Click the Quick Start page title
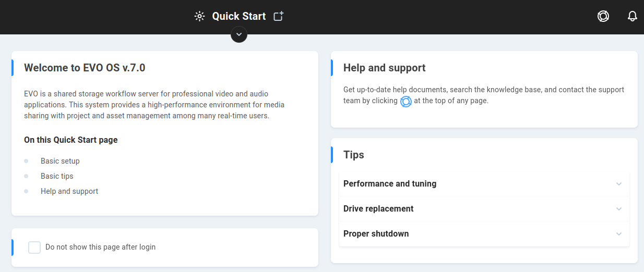The image size is (644, 272). coord(239,16)
